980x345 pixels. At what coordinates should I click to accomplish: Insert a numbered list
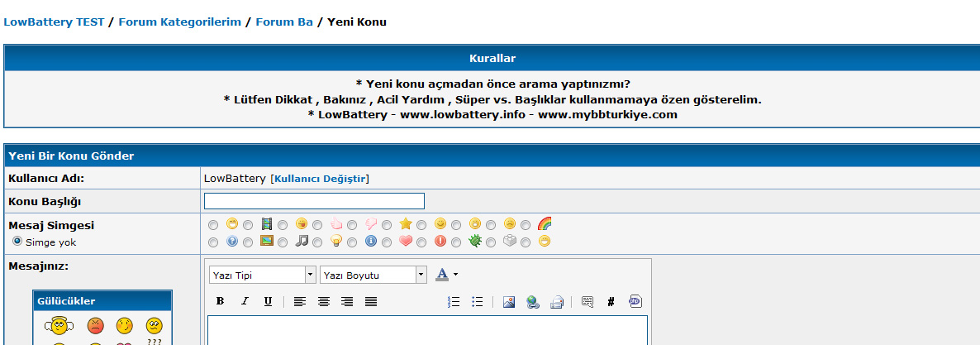(454, 302)
